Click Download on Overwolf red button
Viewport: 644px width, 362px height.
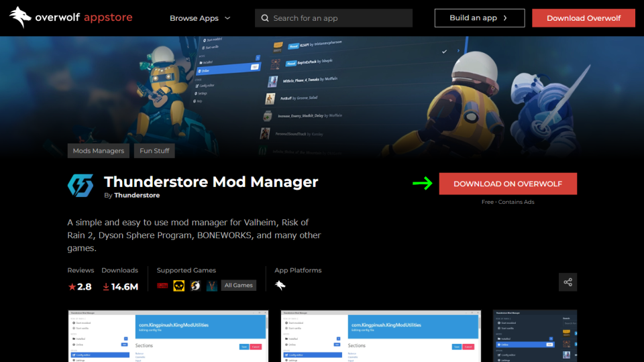(508, 184)
